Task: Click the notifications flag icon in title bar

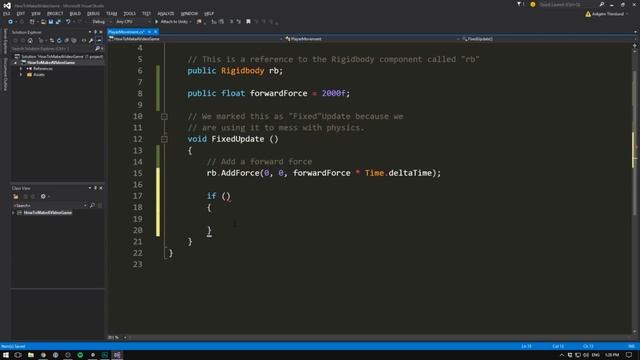Action: click(519, 4)
